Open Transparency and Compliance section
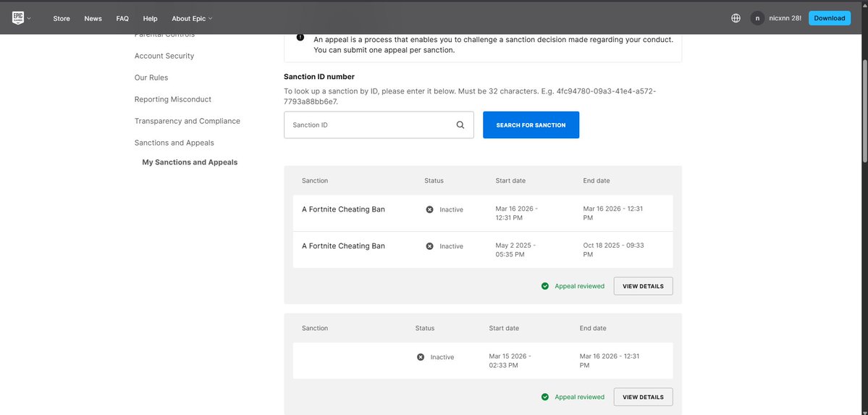The height and width of the screenshot is (415, 868). [x=187, y=121]
